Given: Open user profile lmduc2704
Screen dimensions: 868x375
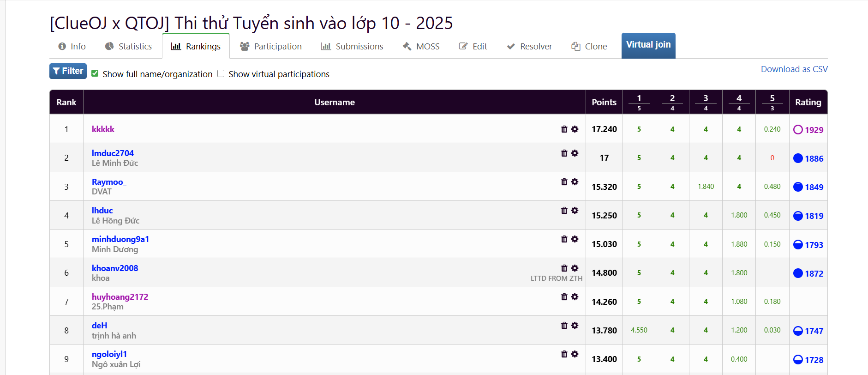Looking at the screenshot, I should (113, 153).
